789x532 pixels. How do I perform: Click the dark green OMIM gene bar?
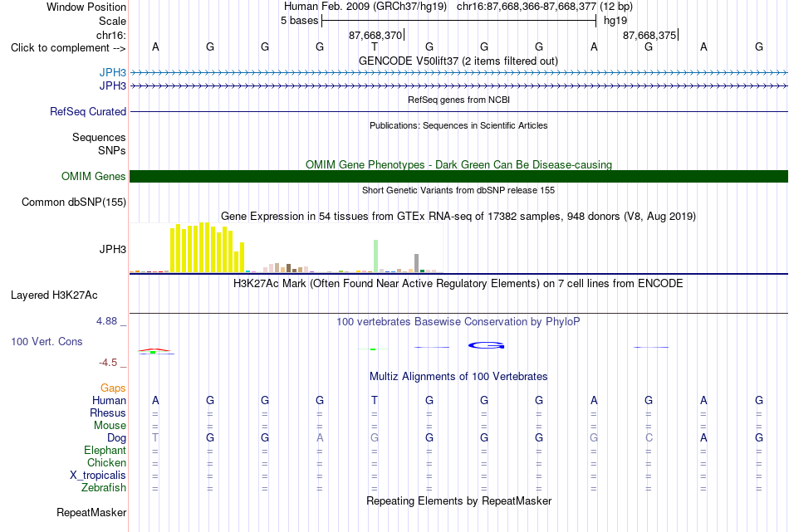tap(459, 177)
